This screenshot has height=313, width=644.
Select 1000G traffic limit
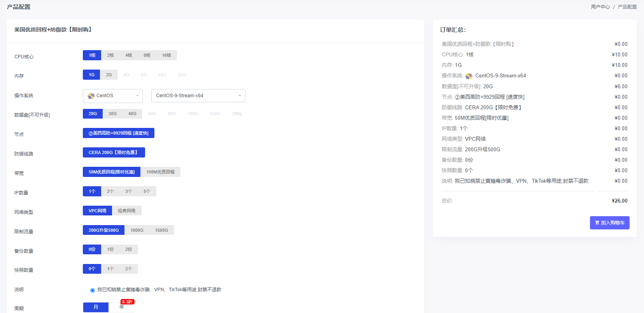(137, 230)
